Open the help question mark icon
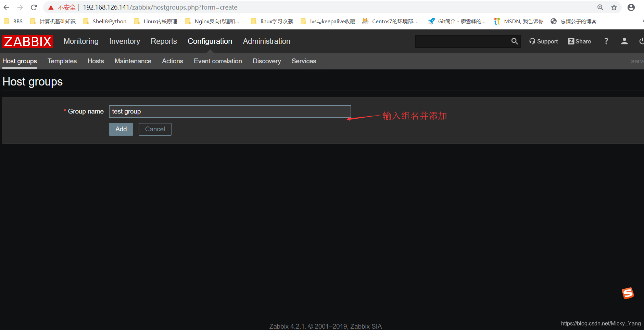 (x=606, y=41)
